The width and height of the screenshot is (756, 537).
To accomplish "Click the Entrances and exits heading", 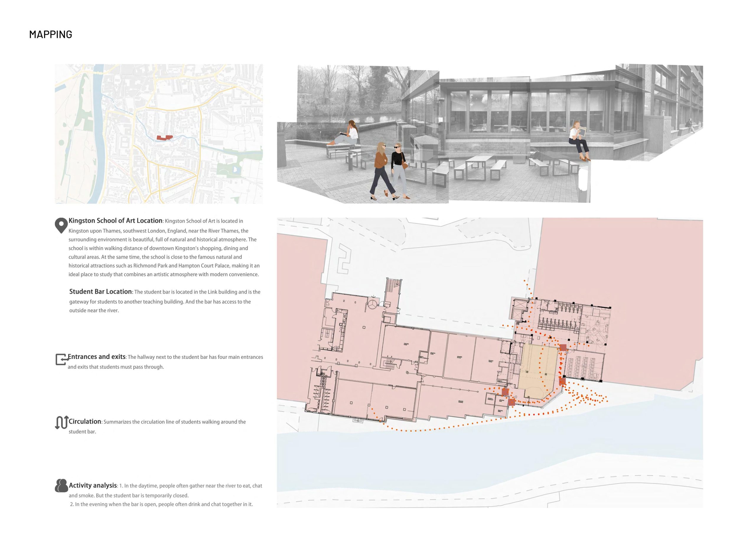I will [97, 357].
